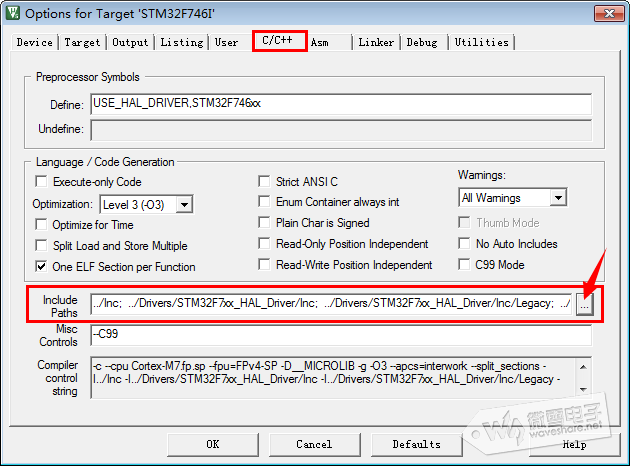Image resolution: width=630 pixels, height=466 pixels.
Task: Open the Debug tab
Action: (x=422, y=43)
